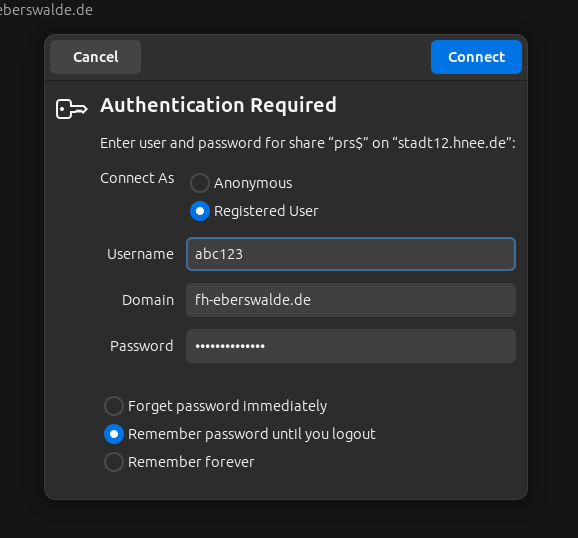The image size is (578, 538).
Task: Click the eberswalde.de text behind the dialog
Action: [x=46, y=10]
